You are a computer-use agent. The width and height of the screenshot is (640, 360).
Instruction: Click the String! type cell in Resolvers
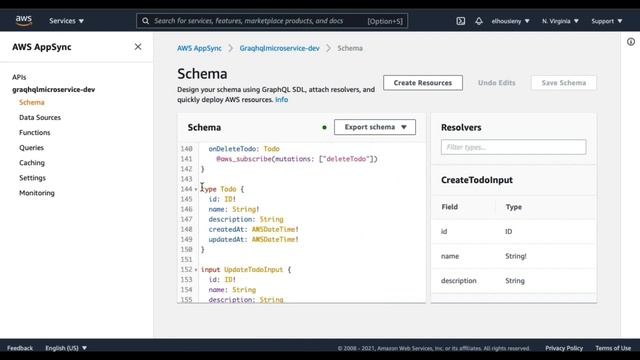(516, 256)
